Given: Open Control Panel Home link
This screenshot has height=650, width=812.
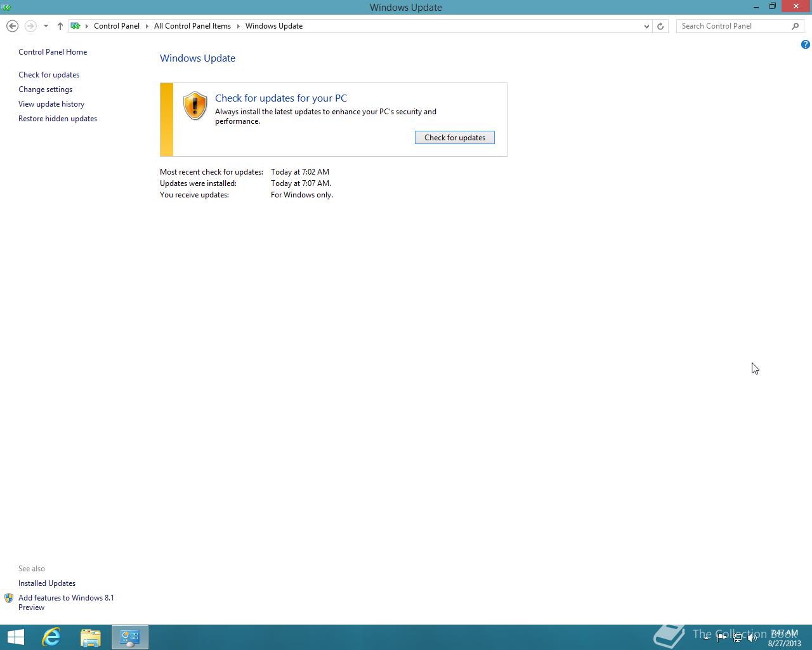Looking at the screenshot, I should pyautogui.click(x=53, y=52).
